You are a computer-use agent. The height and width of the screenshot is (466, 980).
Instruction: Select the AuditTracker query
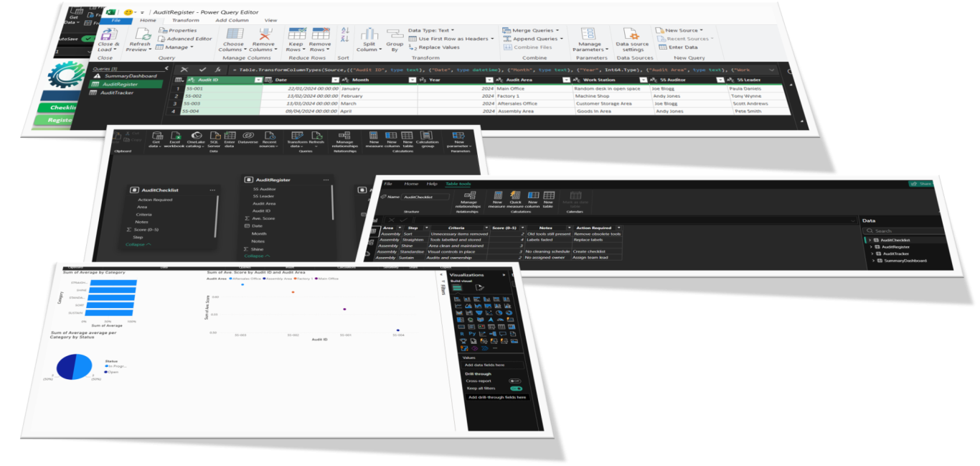(x=118, y=93)
